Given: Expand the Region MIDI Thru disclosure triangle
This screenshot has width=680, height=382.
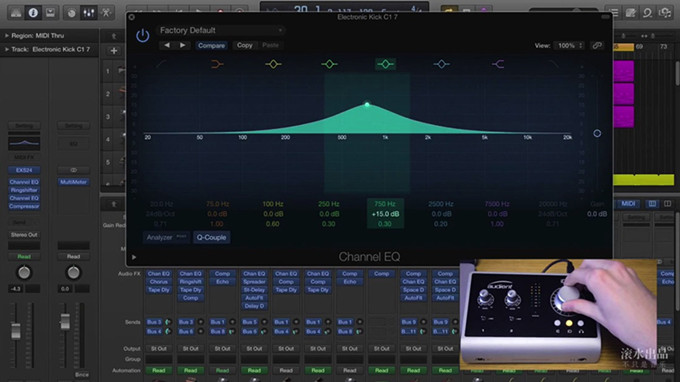Looking at the screenshot, I should click(x=7, y=36).
